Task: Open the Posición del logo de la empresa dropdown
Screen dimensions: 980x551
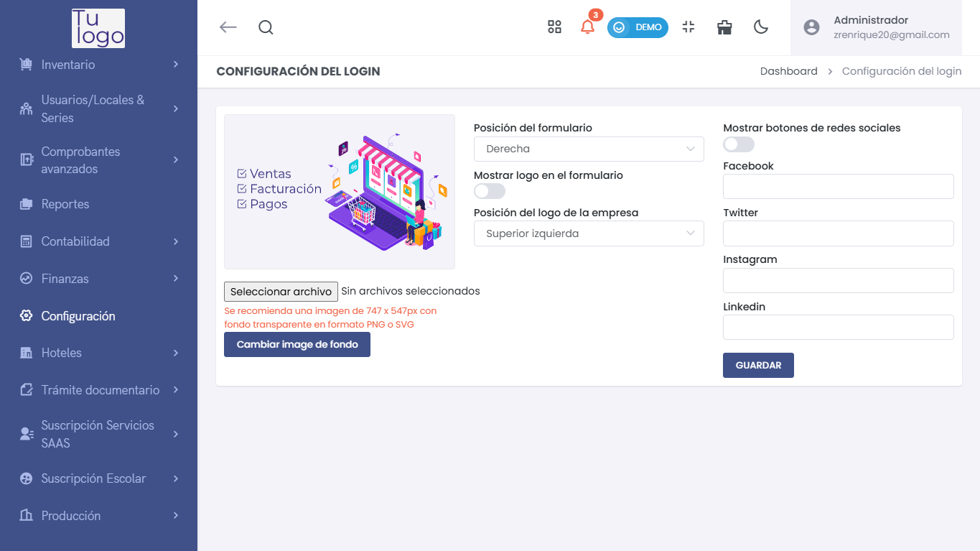Action: pos(588,233)
